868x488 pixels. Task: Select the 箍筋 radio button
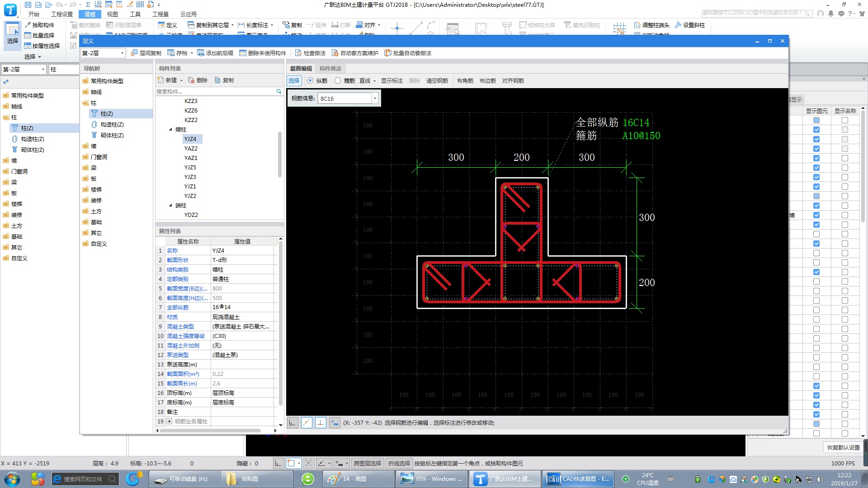click(x=338, y=80)
